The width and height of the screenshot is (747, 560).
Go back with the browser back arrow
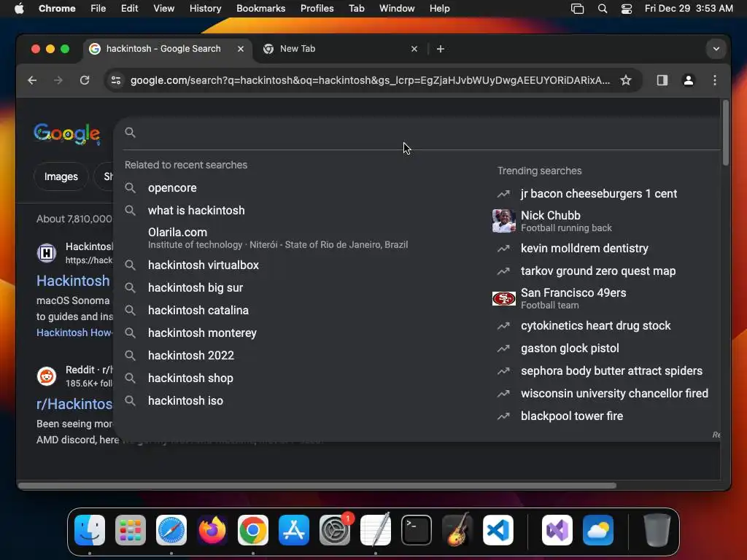click(32, 80)
